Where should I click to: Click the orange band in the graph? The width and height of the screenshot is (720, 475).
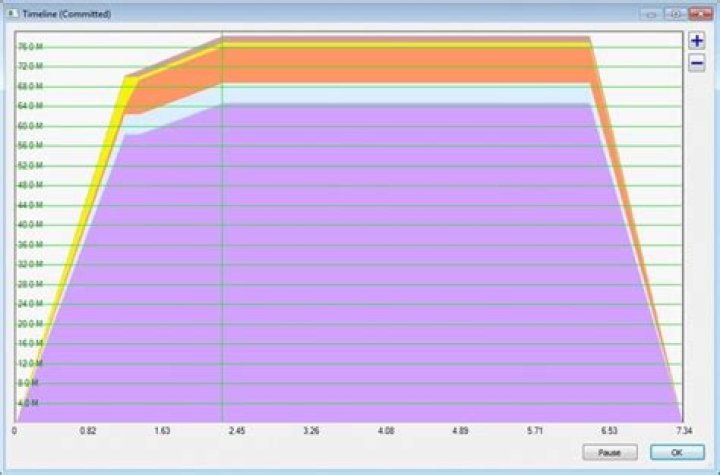[404, 65]
